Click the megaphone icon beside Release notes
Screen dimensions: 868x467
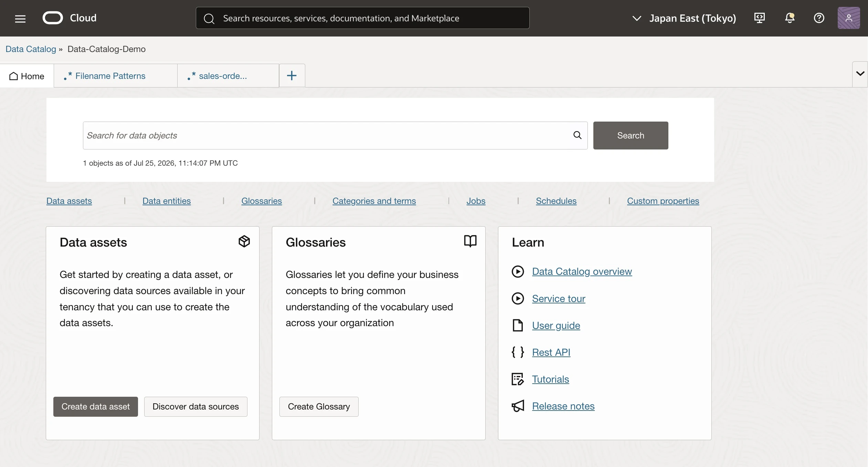click(x=518, y=406)
